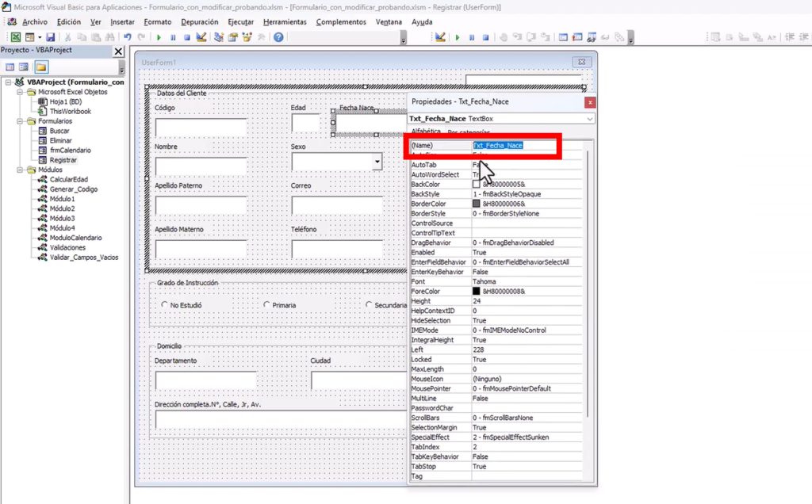Open the Sexo combo box dropdown arrow

pyautogui.click(x=377, y=162)
